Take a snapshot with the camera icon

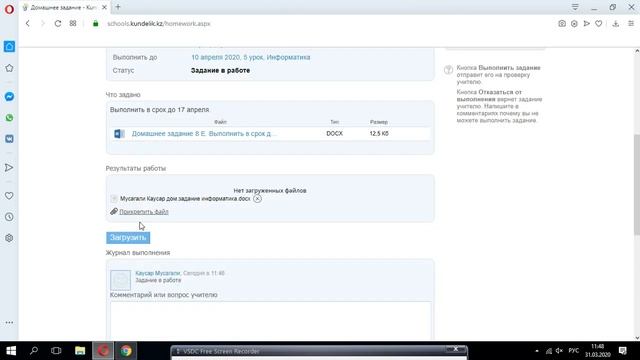(x=562, y=24)
